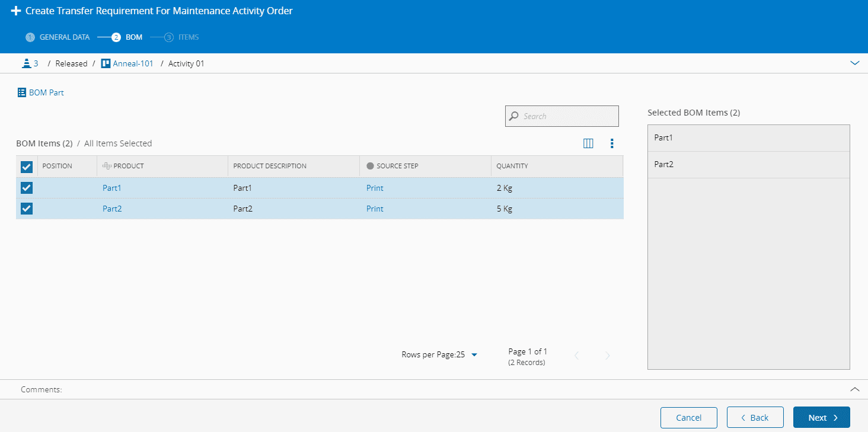Open the three-dot more options menu
868x432 pixels.
[x=612, y=143]
